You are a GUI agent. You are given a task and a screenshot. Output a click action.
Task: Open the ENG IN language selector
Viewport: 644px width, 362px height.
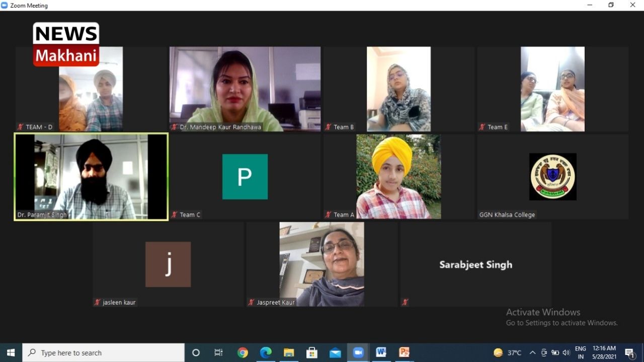point(580,352)
